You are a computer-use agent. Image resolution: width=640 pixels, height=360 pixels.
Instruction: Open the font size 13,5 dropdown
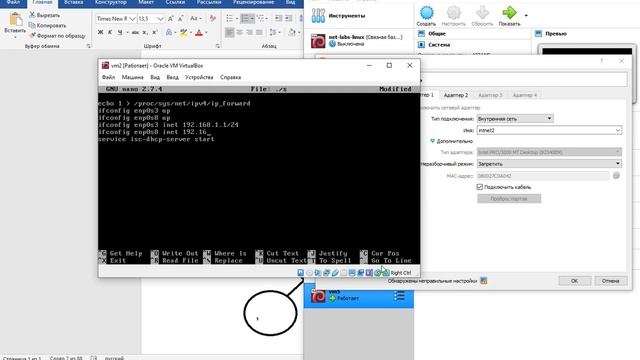click(x=160, y=19)
